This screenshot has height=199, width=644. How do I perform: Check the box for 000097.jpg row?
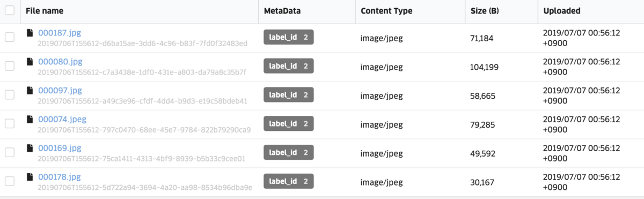(10, 95)
